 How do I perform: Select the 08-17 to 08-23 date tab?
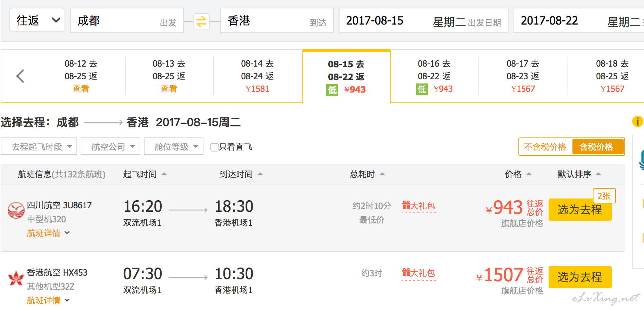click(x=523, y=76)
